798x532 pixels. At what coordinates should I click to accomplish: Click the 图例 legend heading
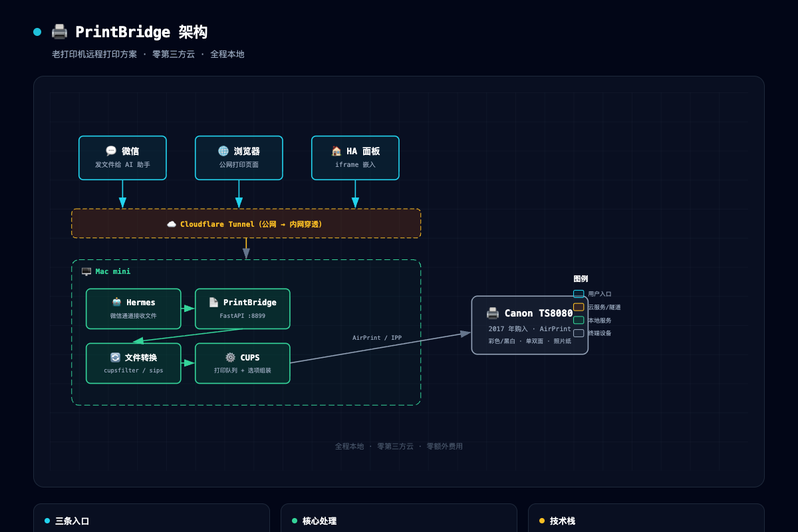coord(581,279)
